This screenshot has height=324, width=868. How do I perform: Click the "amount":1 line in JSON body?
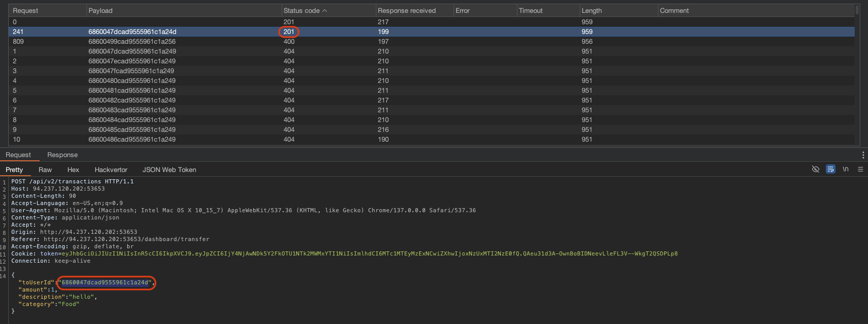click(38, 289)
